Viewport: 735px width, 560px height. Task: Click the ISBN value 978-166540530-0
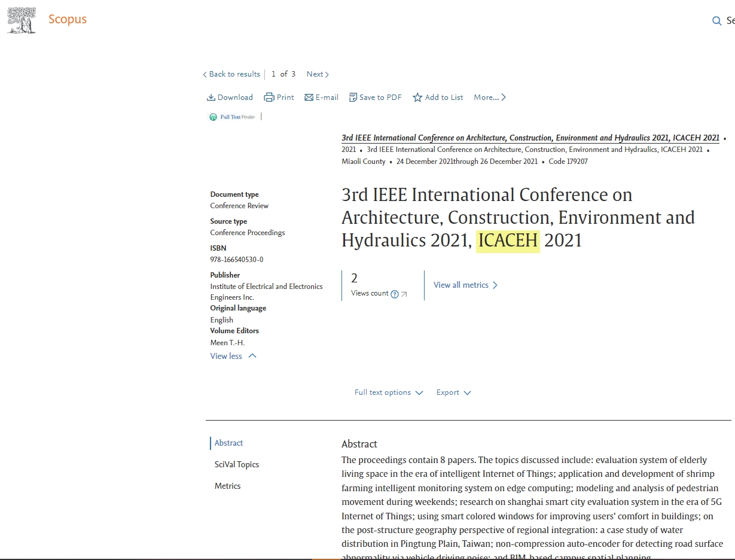(x=237, y=260)
